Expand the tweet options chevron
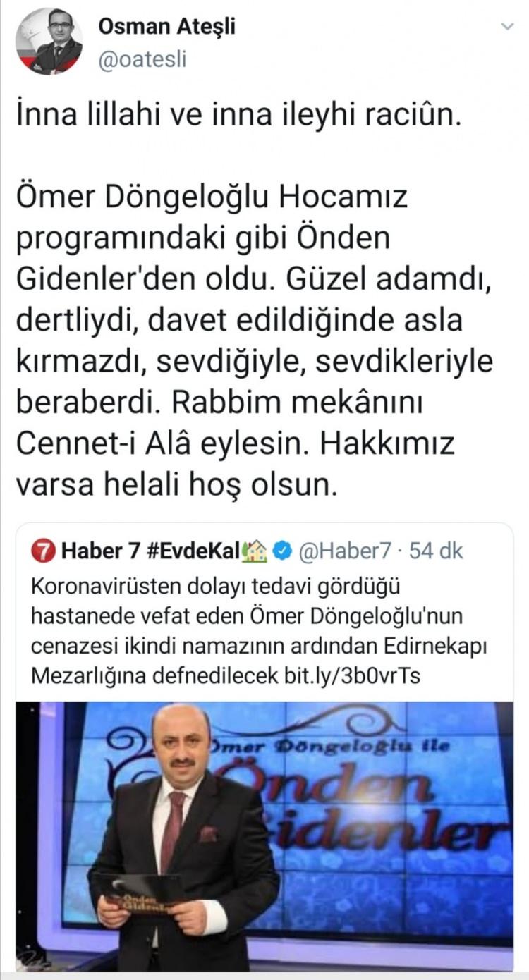This screenshot has width=529, height=980. pos(507,27)
